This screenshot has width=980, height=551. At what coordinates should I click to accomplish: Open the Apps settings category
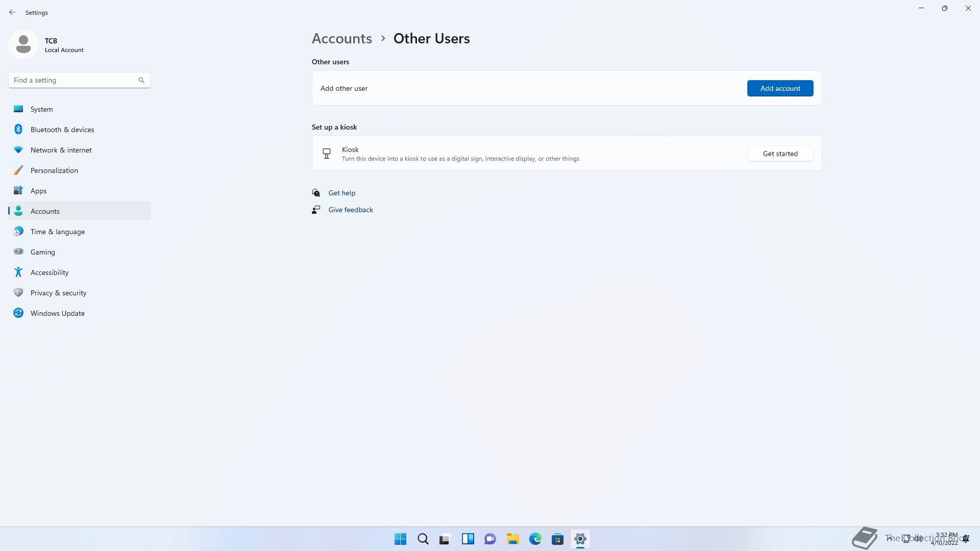click(38, 191)
